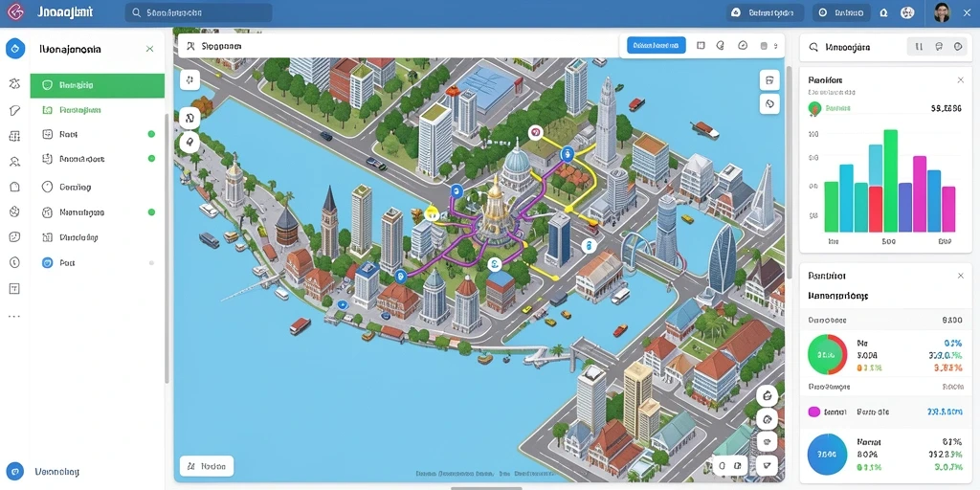Open the user avatar profile menu
Image resolution: width=980 pixels, height=490 pixels.
942,12
